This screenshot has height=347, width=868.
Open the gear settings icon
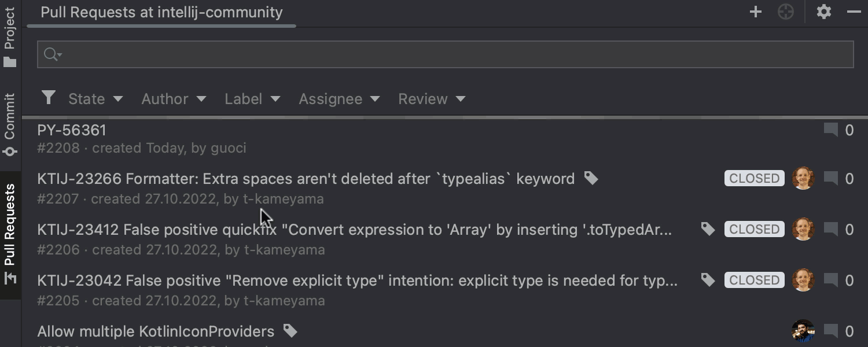pyautogui.click(x=823, y=12)
